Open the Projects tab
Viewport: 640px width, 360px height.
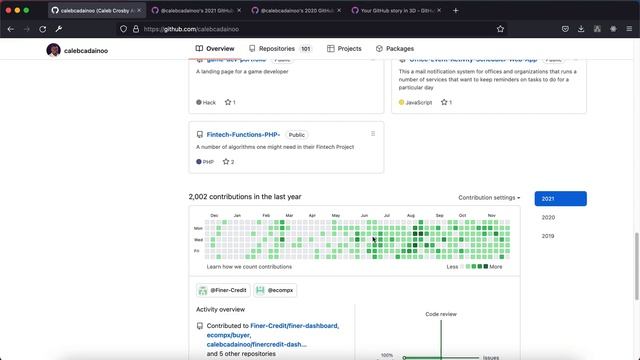344,49
